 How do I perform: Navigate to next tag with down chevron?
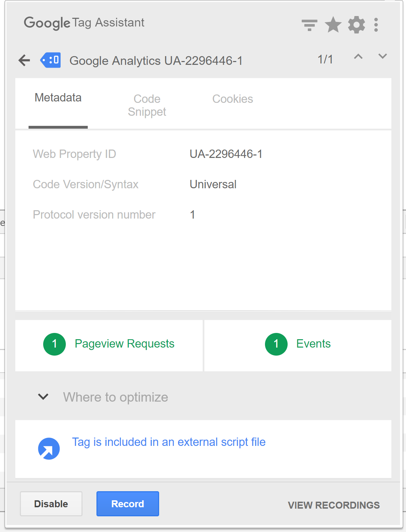tap(382, 56)
